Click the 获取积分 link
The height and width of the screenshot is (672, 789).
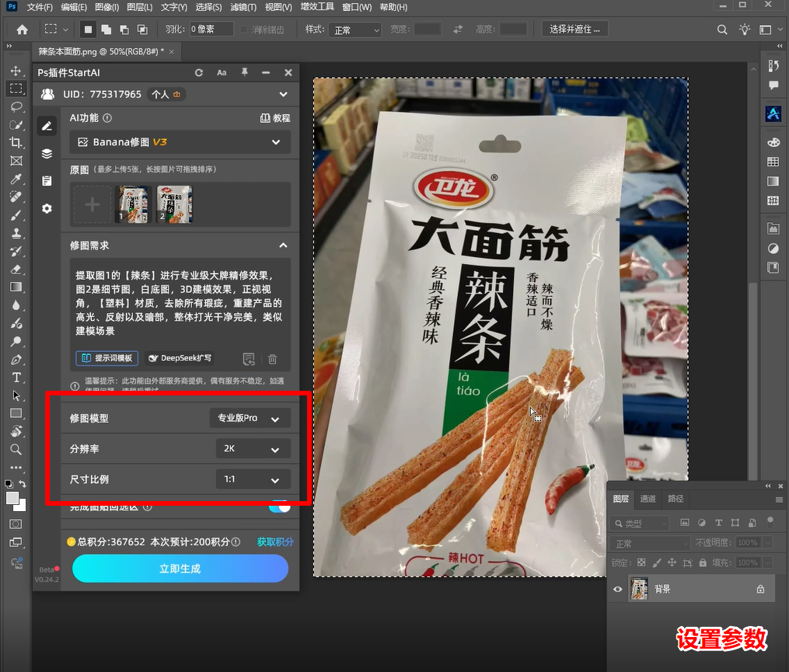pyautogui.click(x=274, y=541)
